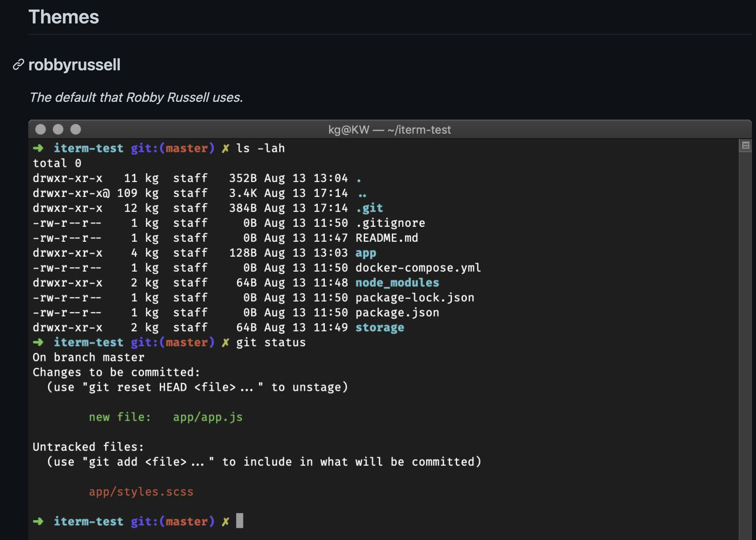756x540 pixels.
Task: Click the scrollbar marker icon at top right of terminal
Action: tap(745, 146)
